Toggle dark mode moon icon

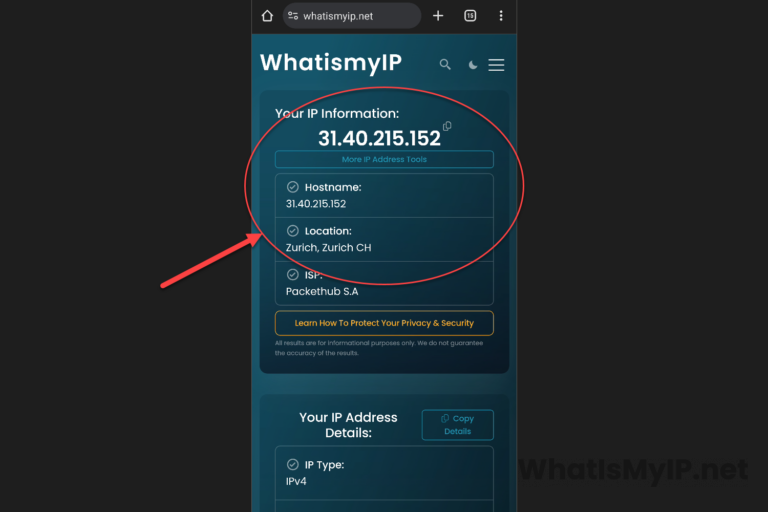point(472,65)
